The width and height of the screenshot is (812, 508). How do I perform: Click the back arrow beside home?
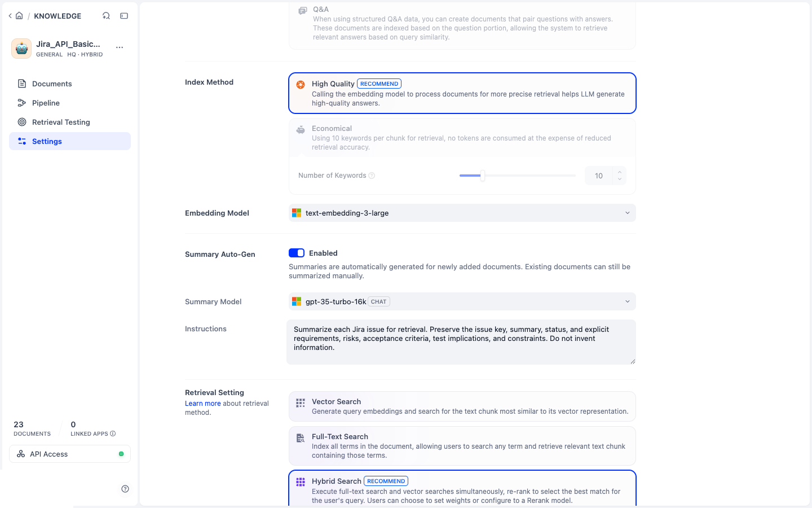coord(10,16)
